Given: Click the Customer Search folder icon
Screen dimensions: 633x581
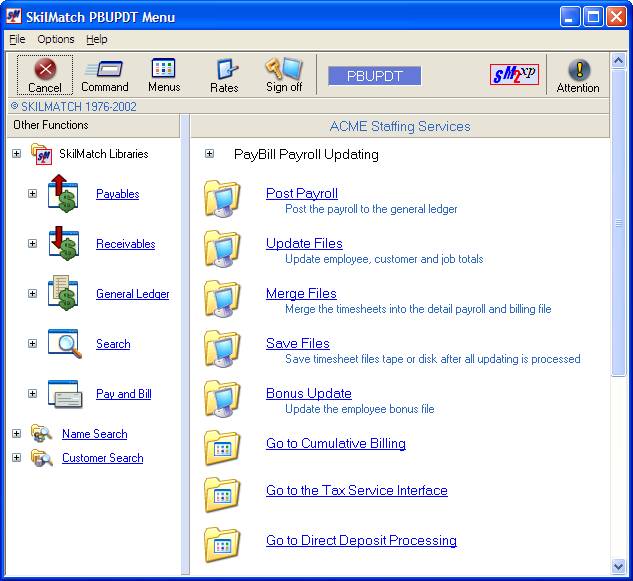Looking at the screenshot, I should [x=42, y=458].
